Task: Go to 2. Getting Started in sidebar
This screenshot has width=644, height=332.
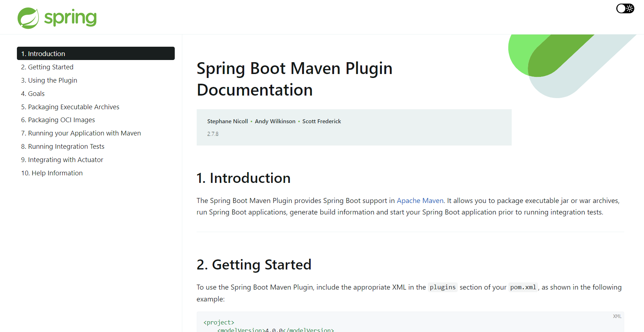Action: click(47, 67)
